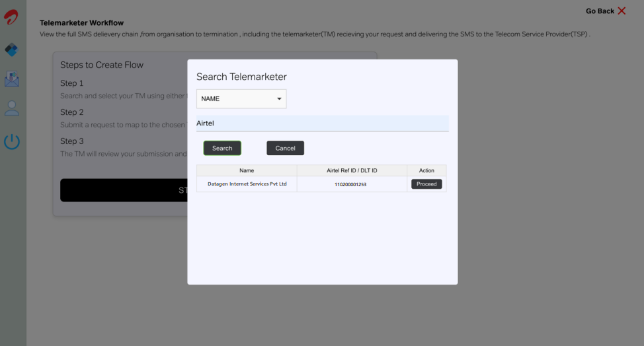
Task: Open the blue diamond blocks sidebar icon
Action: [x=11, y=50]
